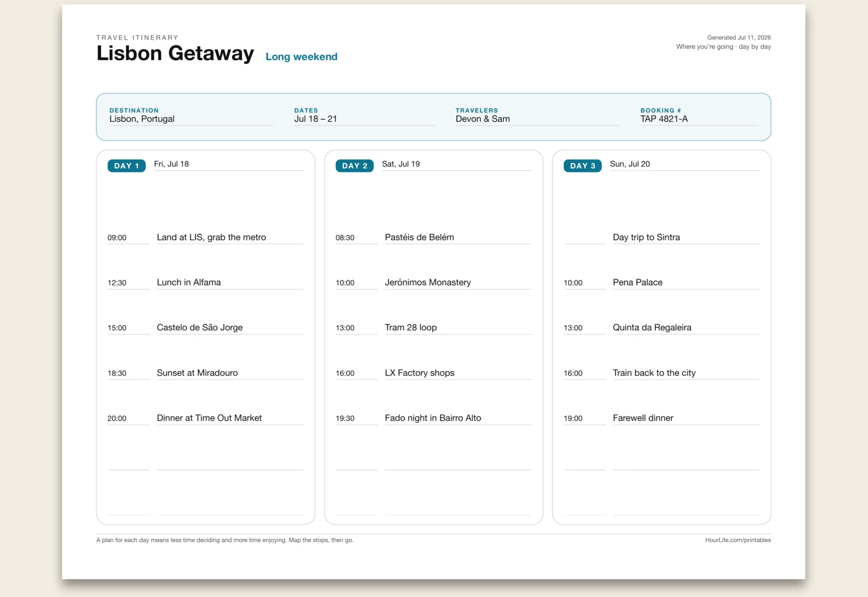Click 'Farewell dinner' entry
The width and height of the screenshot is (868, 597).
[x=643, y=418]
